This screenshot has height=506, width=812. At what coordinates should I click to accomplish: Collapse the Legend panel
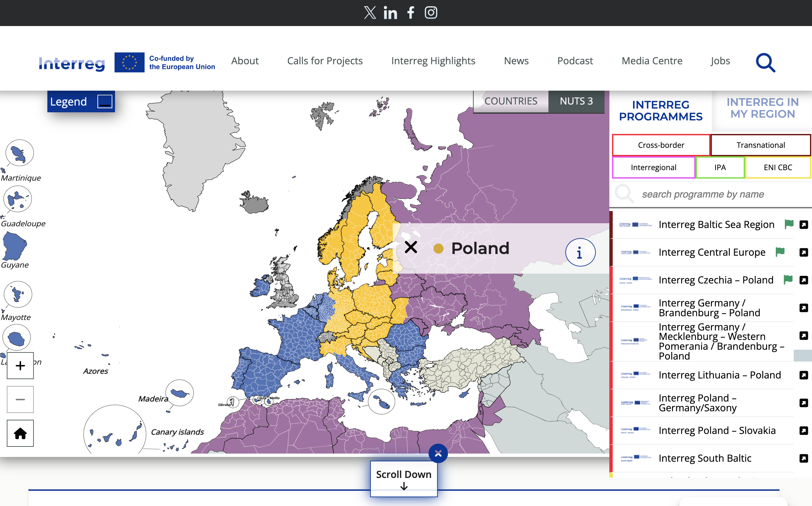[105, 101]
